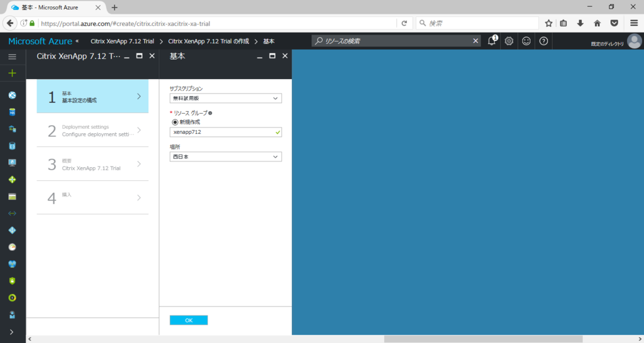Click the feedback smiley icon
Screen dimensions: 644x343
526,41
